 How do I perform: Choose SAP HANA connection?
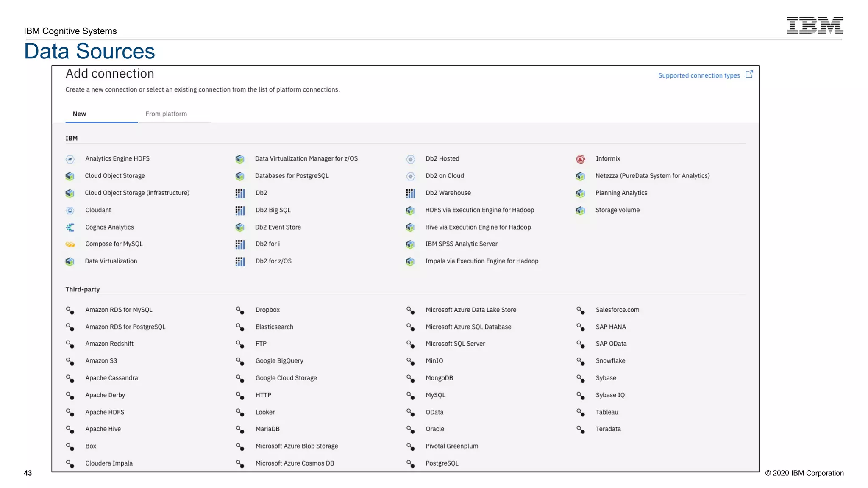[611, 327]
